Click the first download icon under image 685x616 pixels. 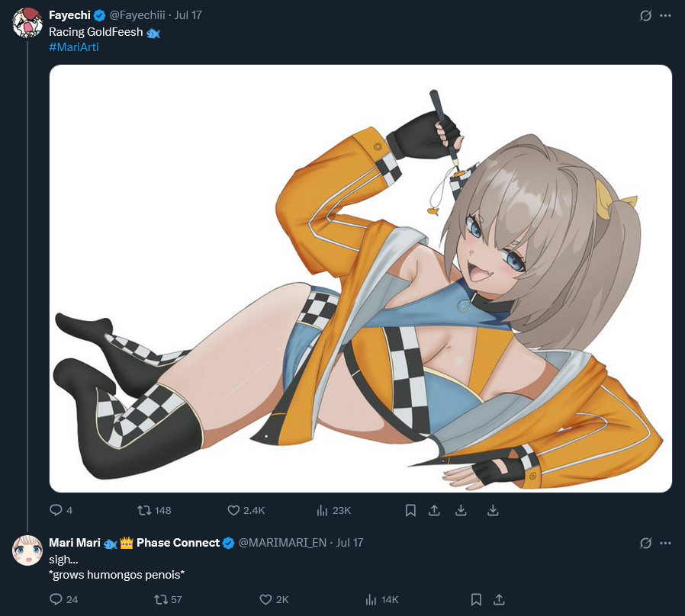click(461, 510)
